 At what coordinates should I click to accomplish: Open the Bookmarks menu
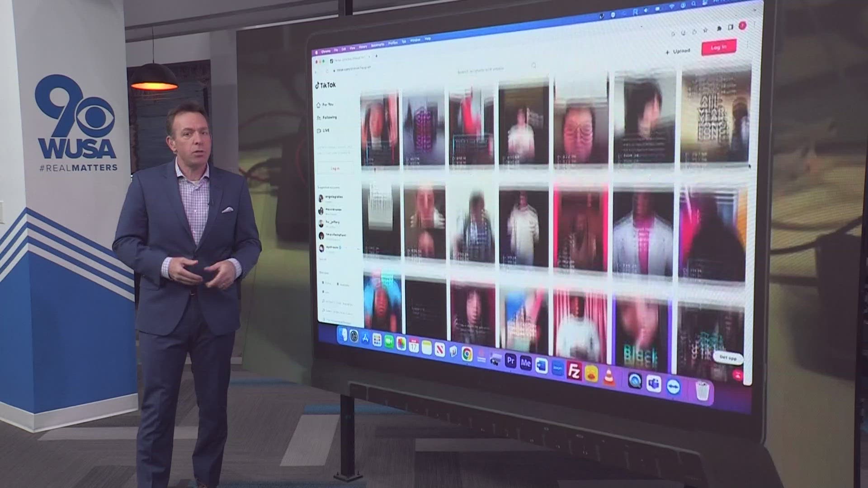[377, 45]
